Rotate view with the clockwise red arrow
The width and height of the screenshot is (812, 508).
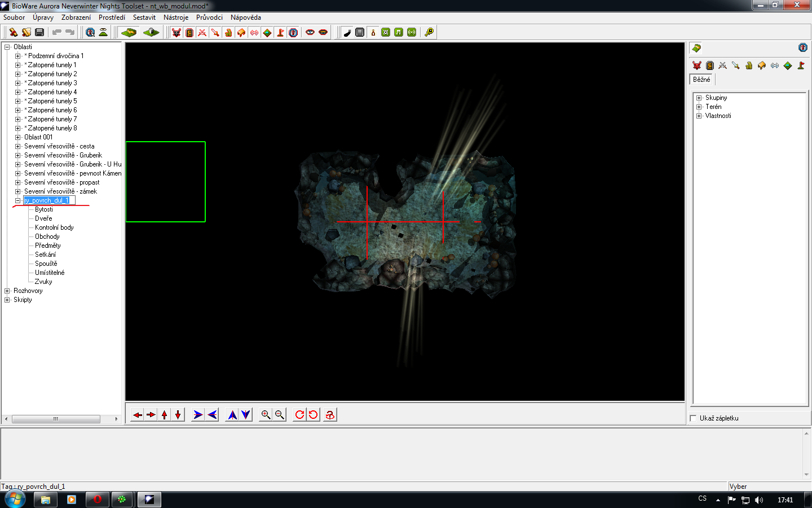[x=299, y=415]
